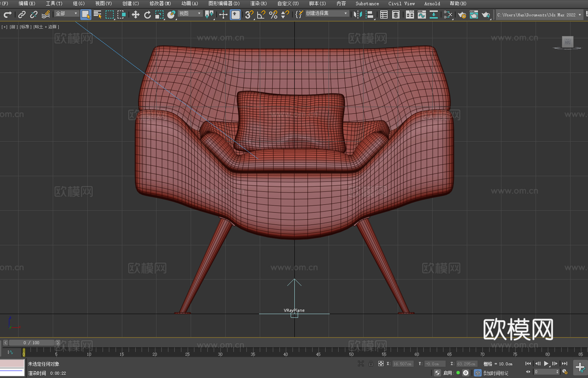This screenshot has height=378, width=588.
Task: Click the Unlink selection icon
Action: (34, 14)
